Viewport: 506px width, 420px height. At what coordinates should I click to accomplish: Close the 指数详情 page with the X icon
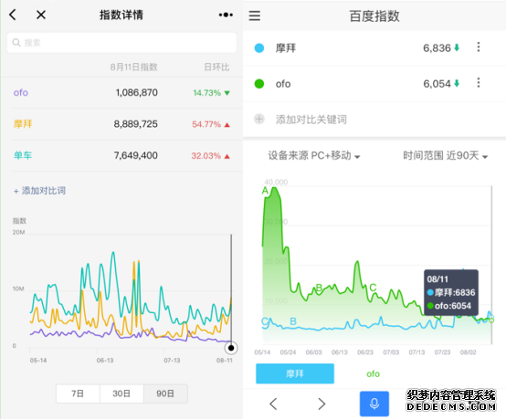tap(41, 15)
